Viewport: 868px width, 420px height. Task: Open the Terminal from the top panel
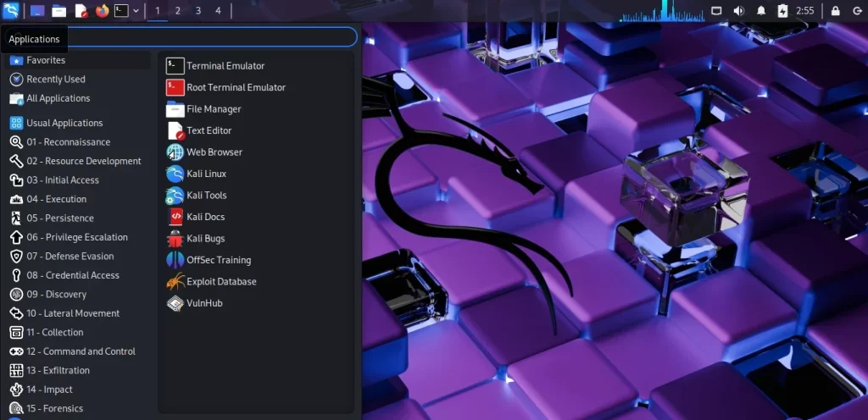coord(121,10)
